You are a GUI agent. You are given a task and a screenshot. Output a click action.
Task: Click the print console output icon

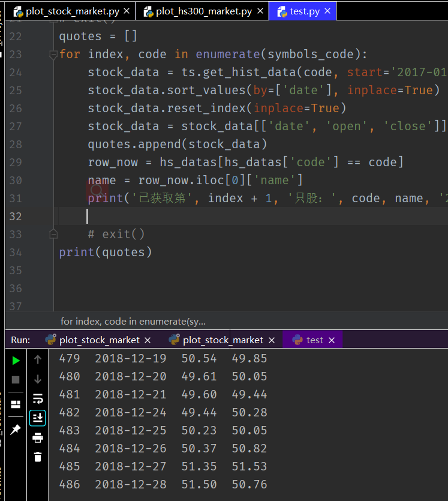(x=38, y=438)
